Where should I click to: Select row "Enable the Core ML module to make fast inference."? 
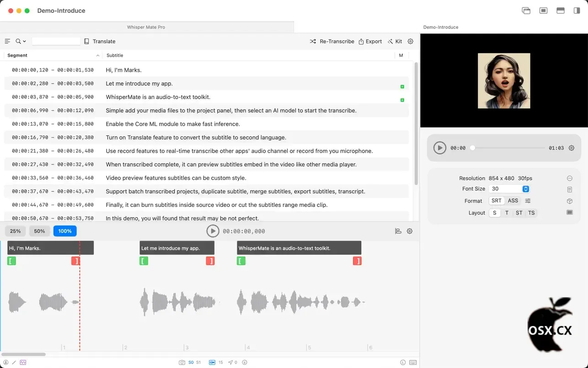pos(207,124)
